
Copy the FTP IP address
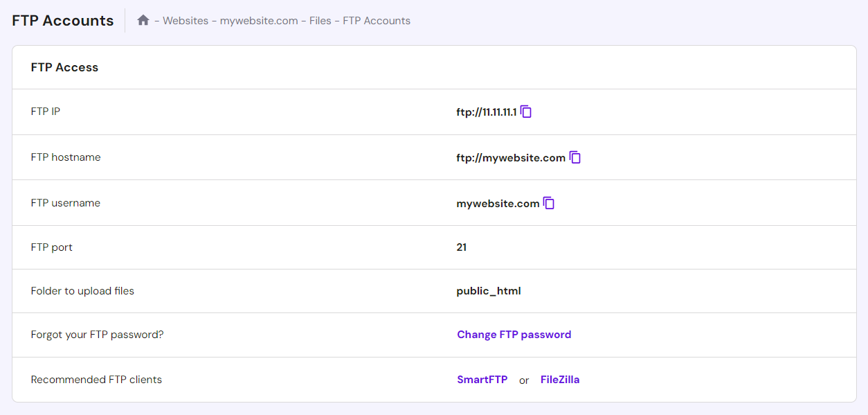click(x=526, y=112)
